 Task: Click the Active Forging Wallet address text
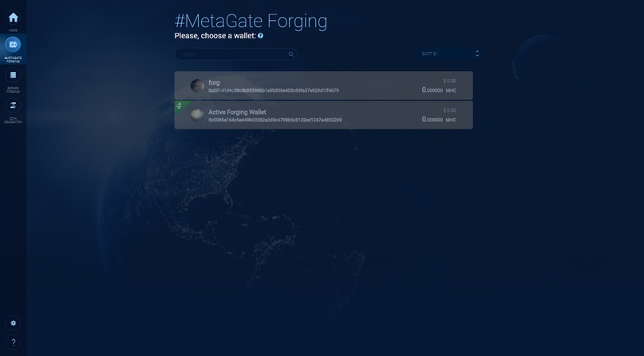pos(275,120)
